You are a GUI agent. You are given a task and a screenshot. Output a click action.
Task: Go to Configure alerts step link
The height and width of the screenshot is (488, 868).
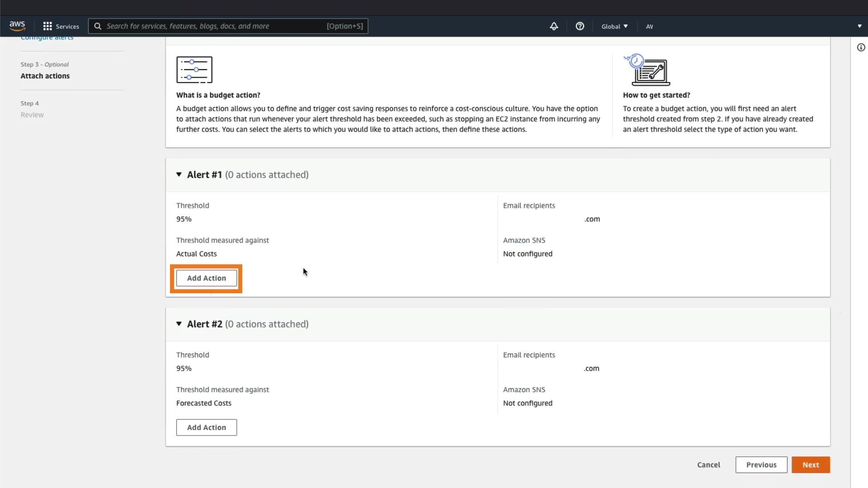click(47, 38)
